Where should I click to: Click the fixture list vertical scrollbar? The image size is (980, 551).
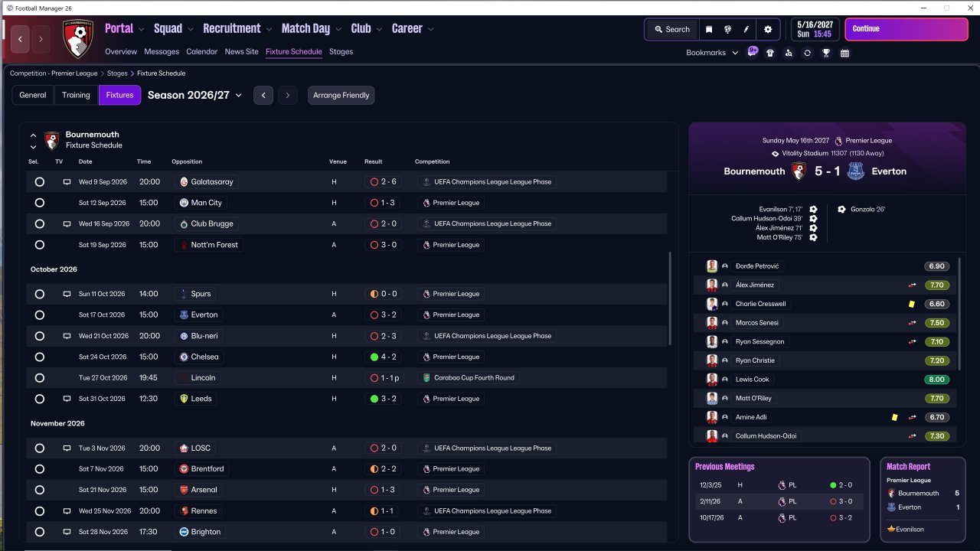(670, 298)
